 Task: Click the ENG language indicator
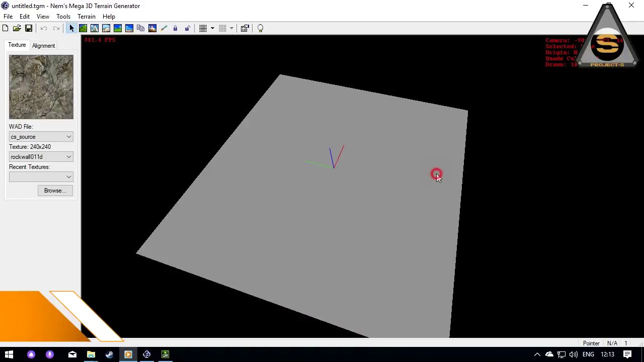coord(588,354)
